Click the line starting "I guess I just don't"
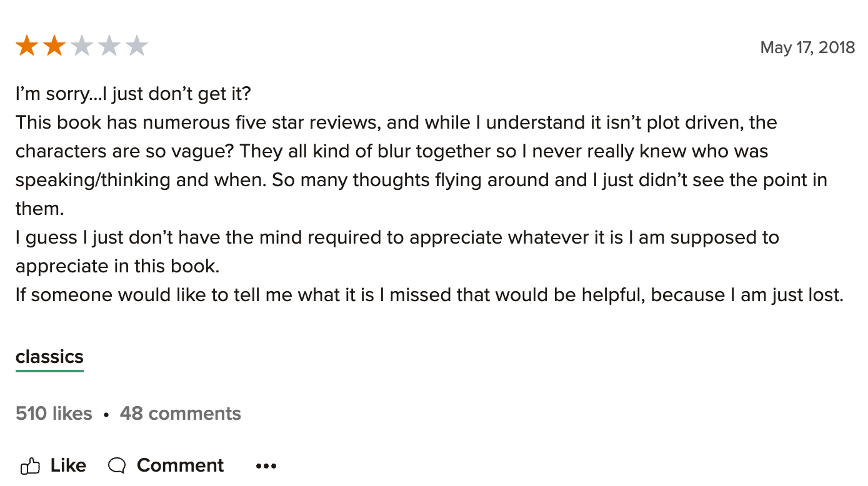The image size is (868, 486). click(397, 237)
